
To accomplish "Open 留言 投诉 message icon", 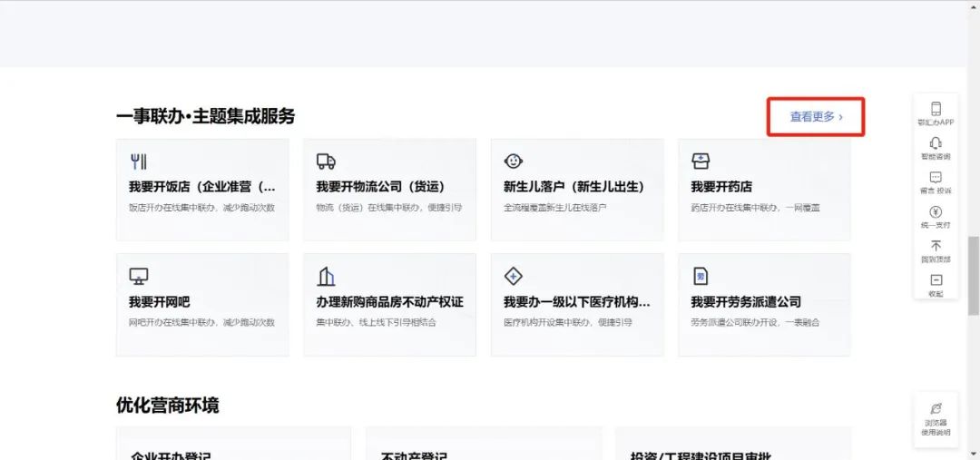I will (936, 178).
